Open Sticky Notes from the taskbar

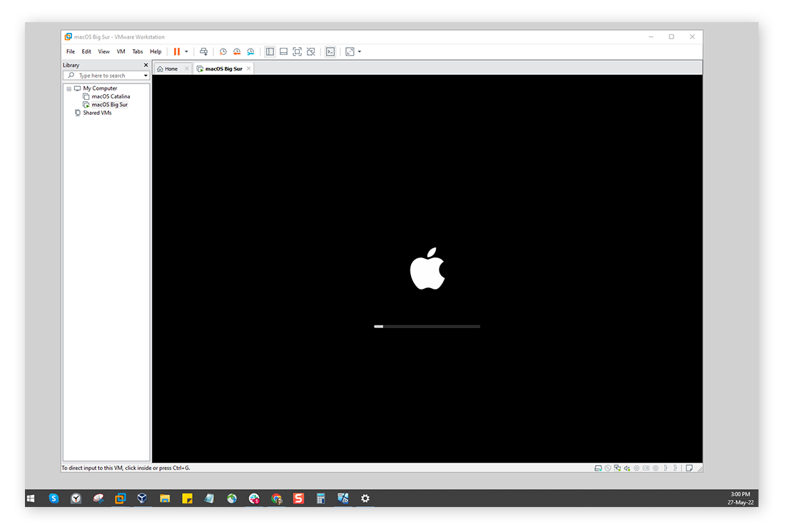[x=187, y=498]
